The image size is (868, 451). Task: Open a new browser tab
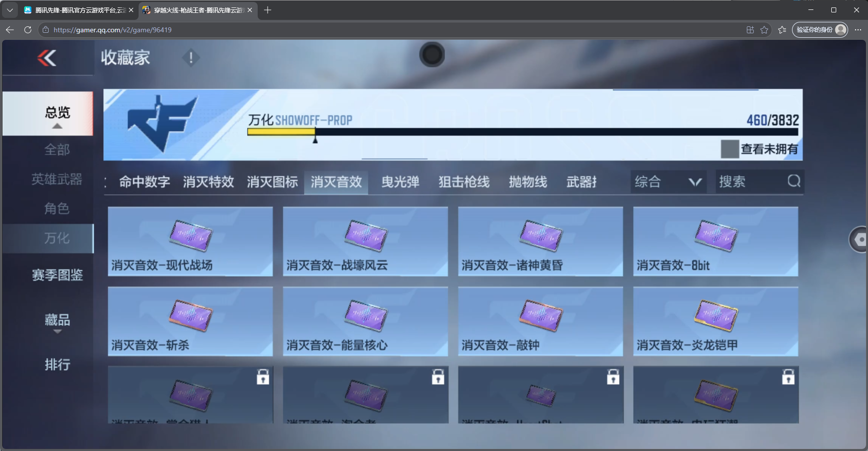pyautogui.click(x=268, y=10)
